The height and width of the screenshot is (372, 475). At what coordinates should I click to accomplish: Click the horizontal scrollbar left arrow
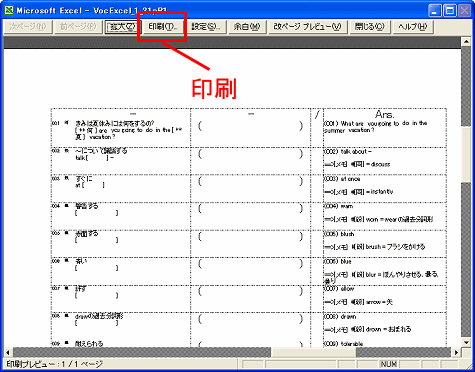click(8, 352)
